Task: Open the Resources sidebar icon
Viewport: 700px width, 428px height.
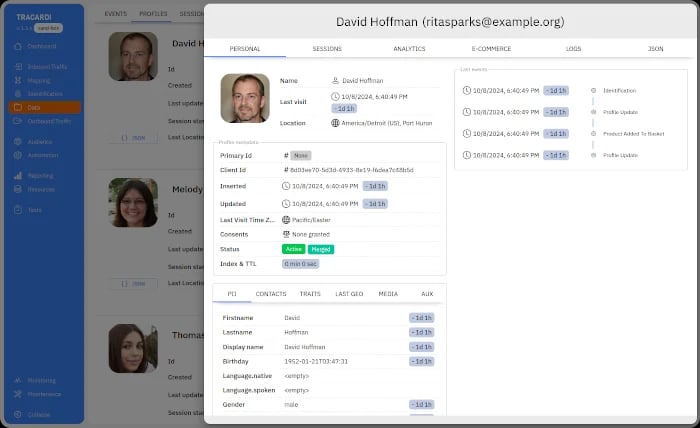Action: 18,189
